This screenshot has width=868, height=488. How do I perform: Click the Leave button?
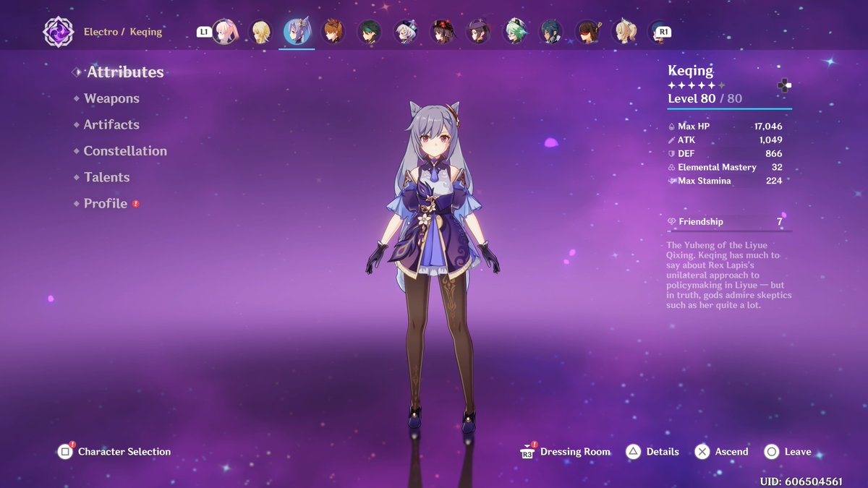pyautogui.click(x=788, y=452)
